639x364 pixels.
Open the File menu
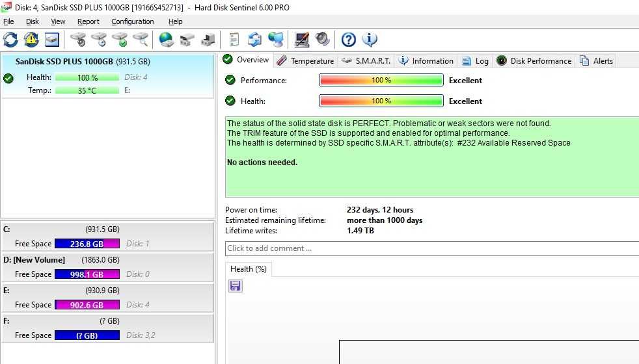coord(8,21)
